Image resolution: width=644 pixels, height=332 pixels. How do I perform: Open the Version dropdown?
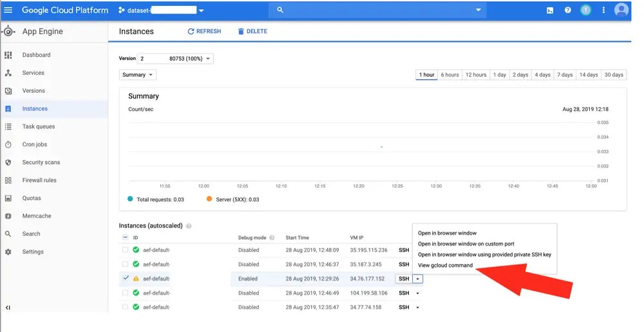click(175, 59)
